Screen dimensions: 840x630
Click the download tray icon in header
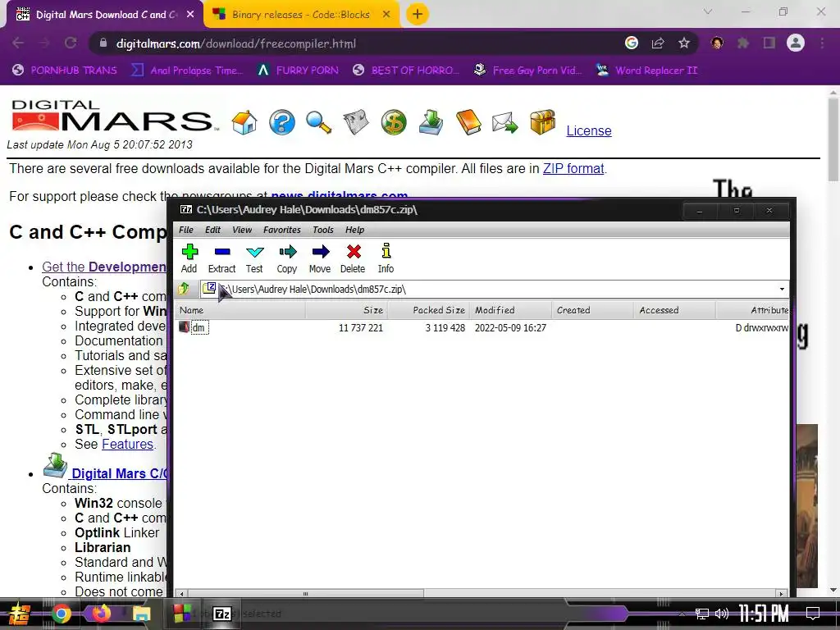431,122
